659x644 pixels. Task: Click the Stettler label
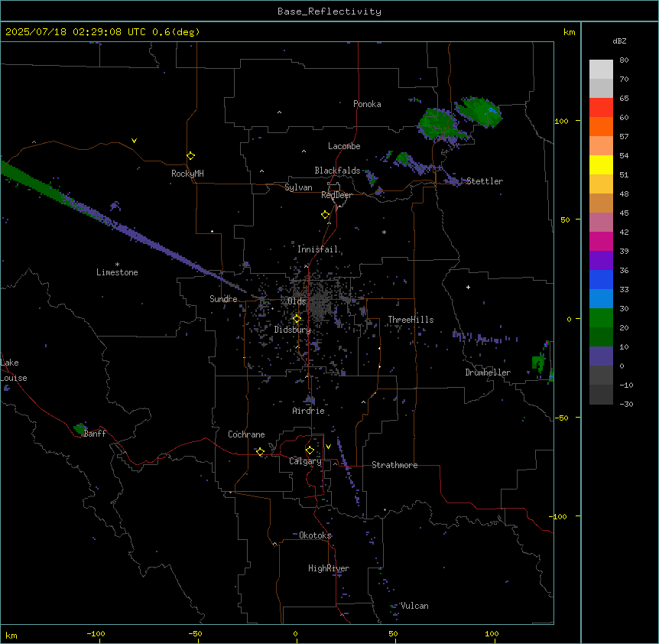(485, 181)
